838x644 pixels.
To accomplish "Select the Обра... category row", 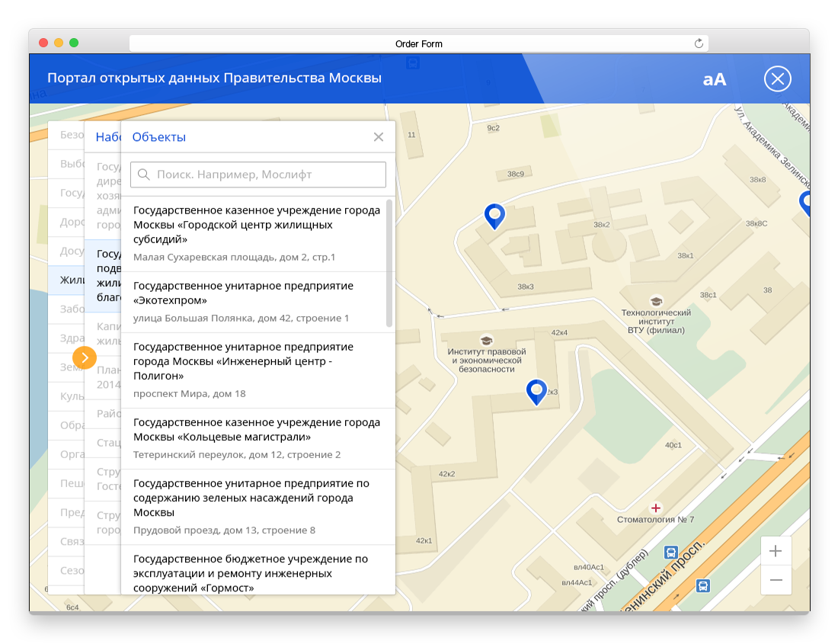I will 67,425.
